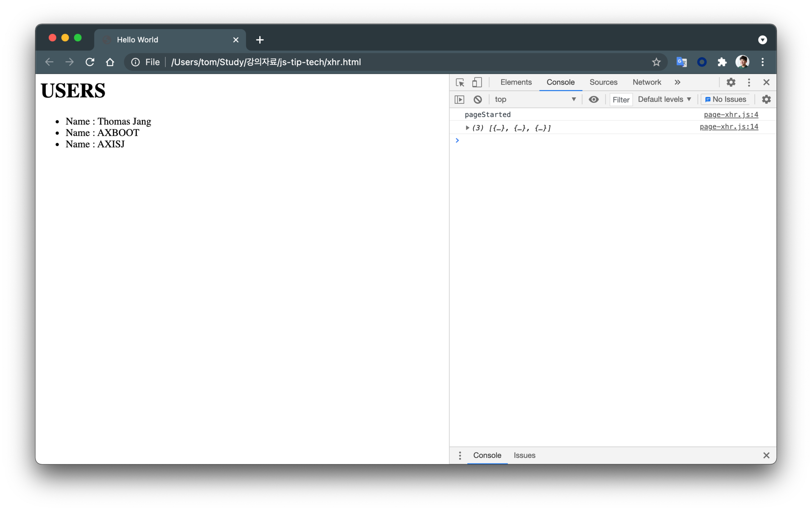Click the Google Translate extension icon
This screenshot has width=812, height=511.
point(681,62)
